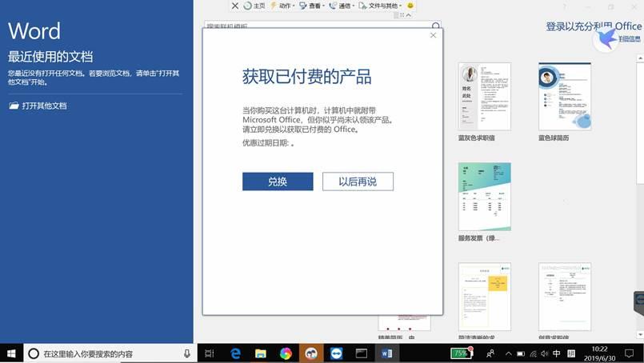The height and width of the screenshot is (363, 644).
Task: Click the system tray battery icon
Action: pyautogui.click(x=521, y=353)
